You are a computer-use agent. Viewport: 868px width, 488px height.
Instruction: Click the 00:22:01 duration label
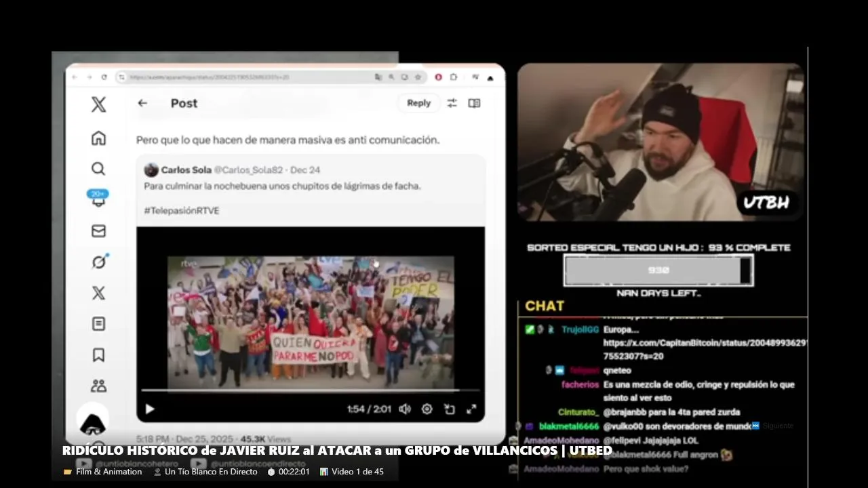tap(294, 472)
